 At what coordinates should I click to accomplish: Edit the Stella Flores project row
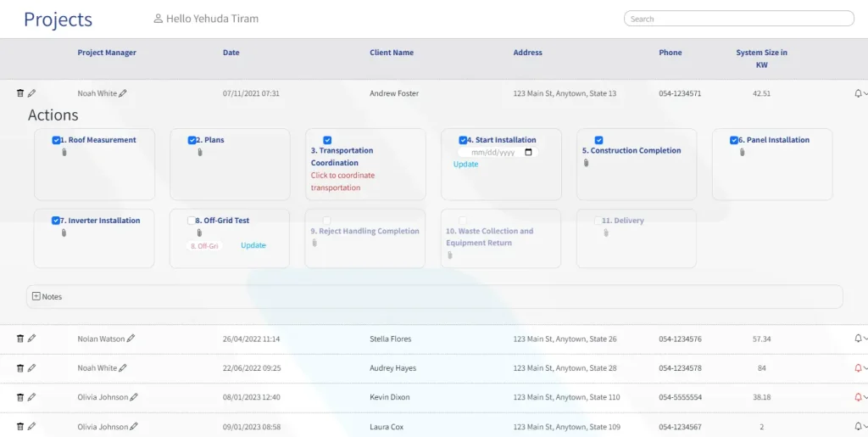coord(31,339)
